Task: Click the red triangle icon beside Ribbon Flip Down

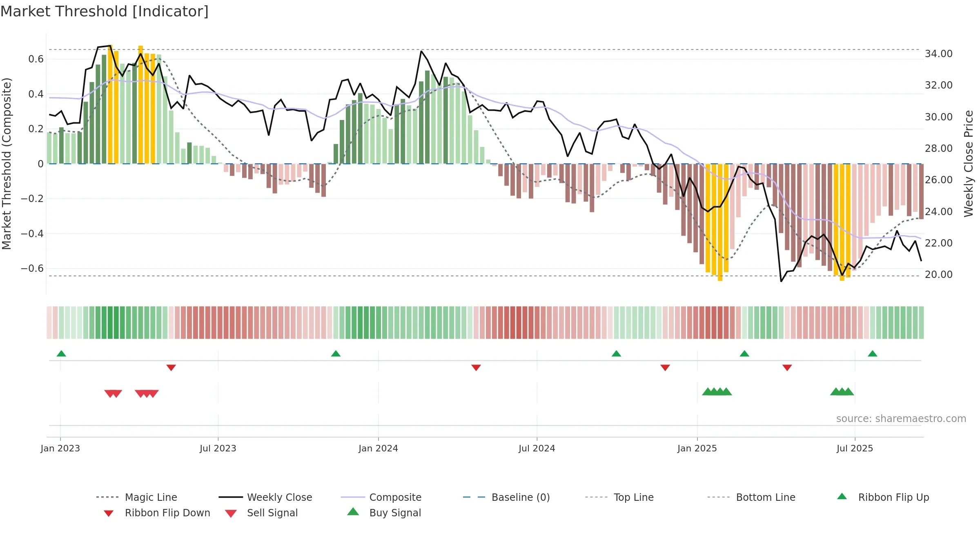Action: [109, 513]
